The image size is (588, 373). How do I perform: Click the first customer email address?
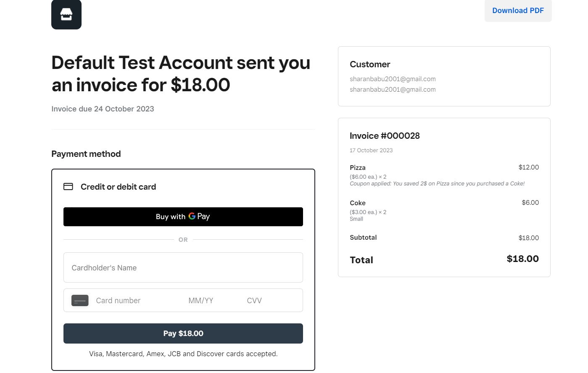coord(393,79)
